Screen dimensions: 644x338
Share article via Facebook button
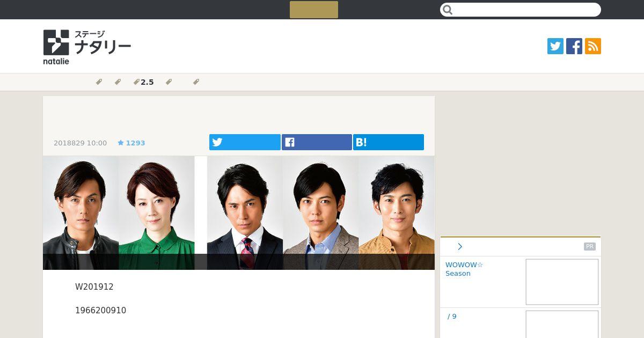pyautogui.click(x=317, y=142)
